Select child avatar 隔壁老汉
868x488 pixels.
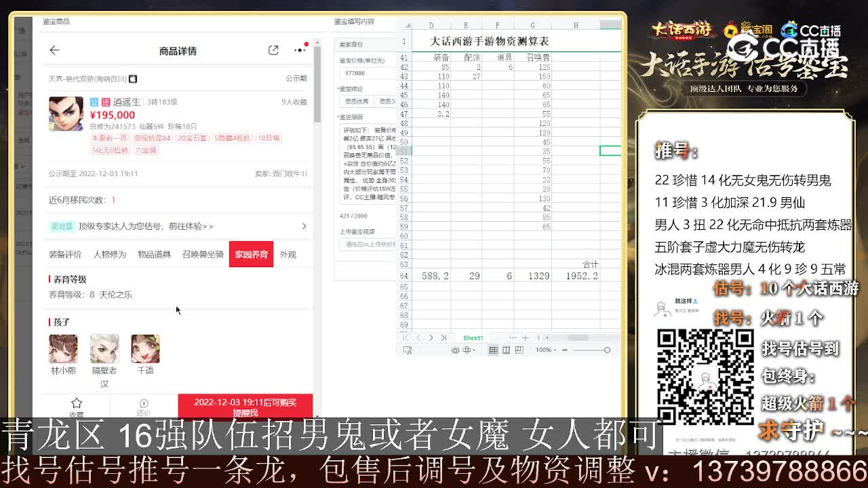tap(104, 348)
